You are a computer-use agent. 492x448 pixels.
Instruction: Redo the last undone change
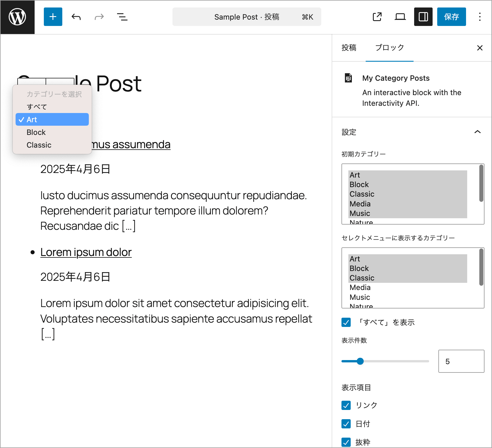(x=99, y=17)
